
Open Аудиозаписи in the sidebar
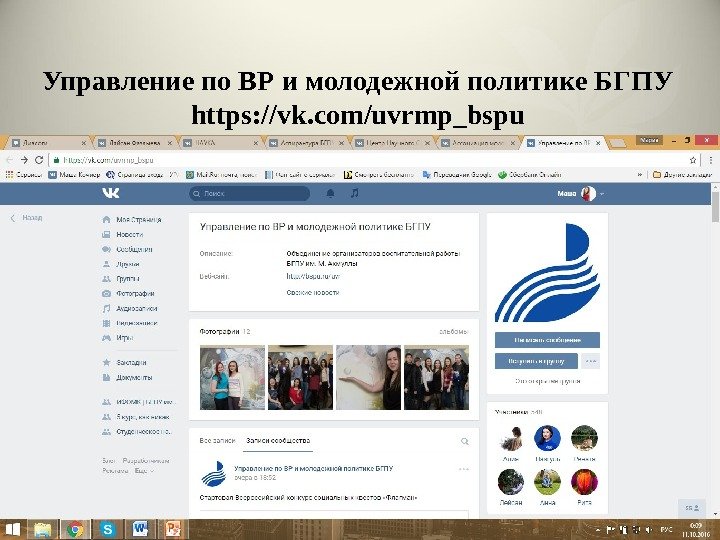coord(129,308)
